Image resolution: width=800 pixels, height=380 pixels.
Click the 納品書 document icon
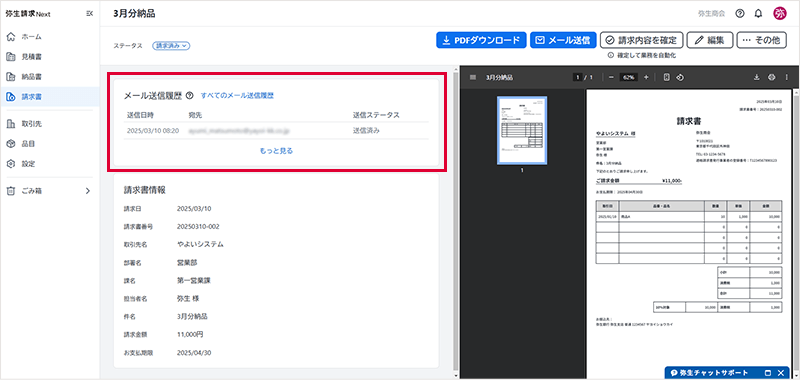10,77
